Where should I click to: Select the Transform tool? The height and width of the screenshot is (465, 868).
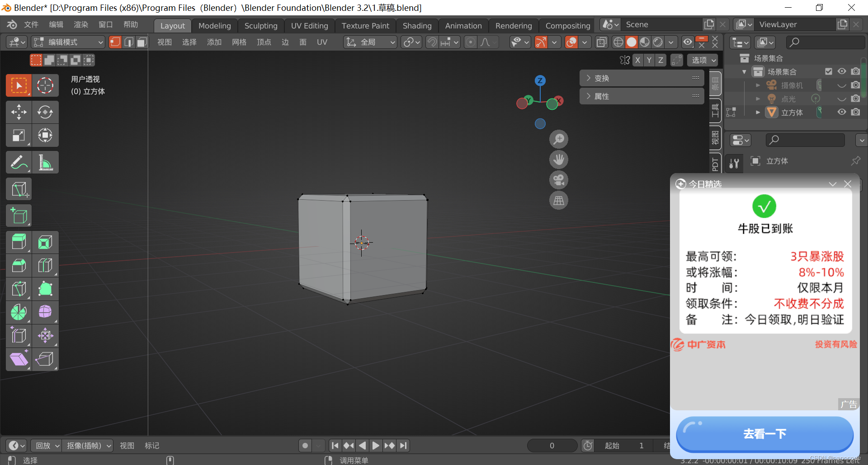[x=45, y=135]
